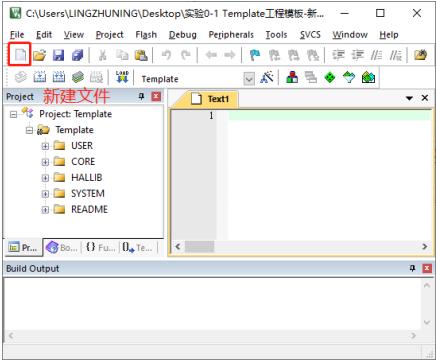Select the HALLIB folder label

click(x=87, y=178)
